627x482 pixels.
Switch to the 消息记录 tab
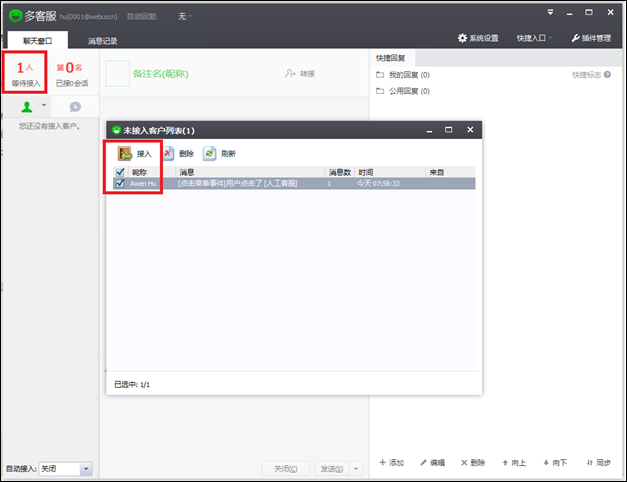(x=103, y=41)
